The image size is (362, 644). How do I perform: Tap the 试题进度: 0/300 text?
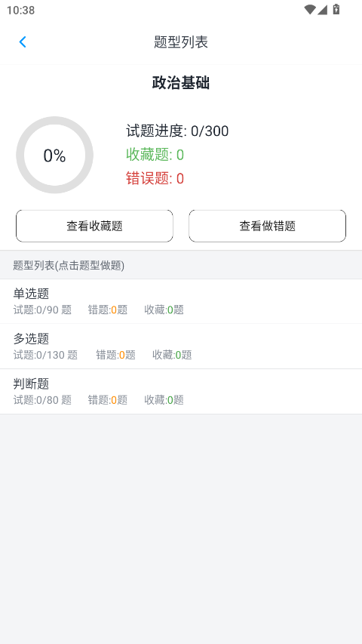[177, 131]
